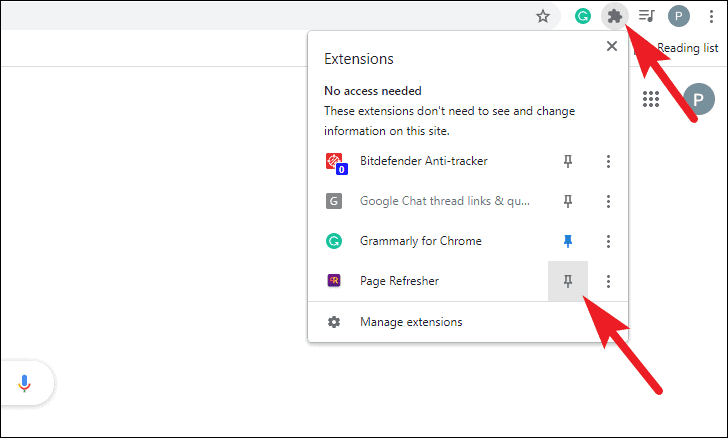Click the Bitdefender red extension icon
Image resolution: width=728 pixels, height=438 pixels.
336,163
